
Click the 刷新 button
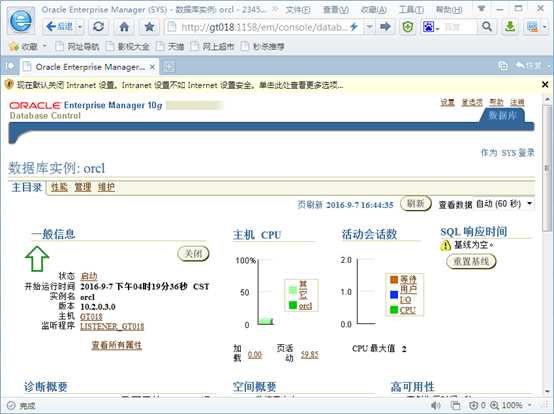click(x=416, y=204)
